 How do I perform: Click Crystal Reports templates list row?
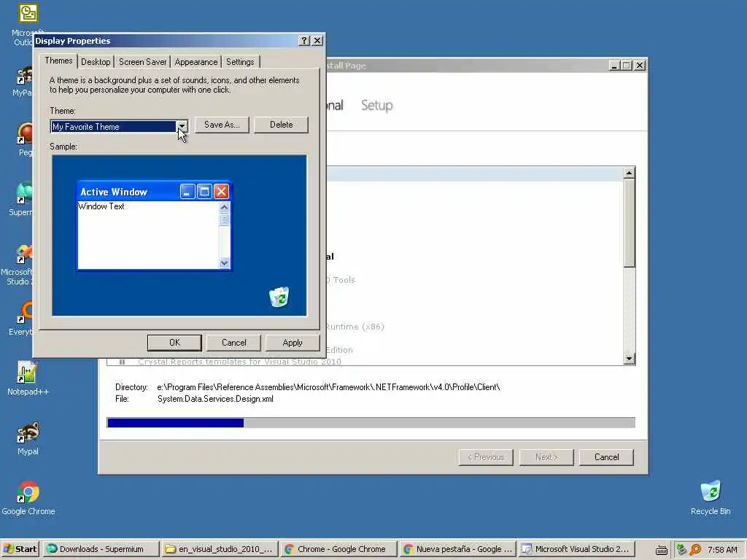239,362
